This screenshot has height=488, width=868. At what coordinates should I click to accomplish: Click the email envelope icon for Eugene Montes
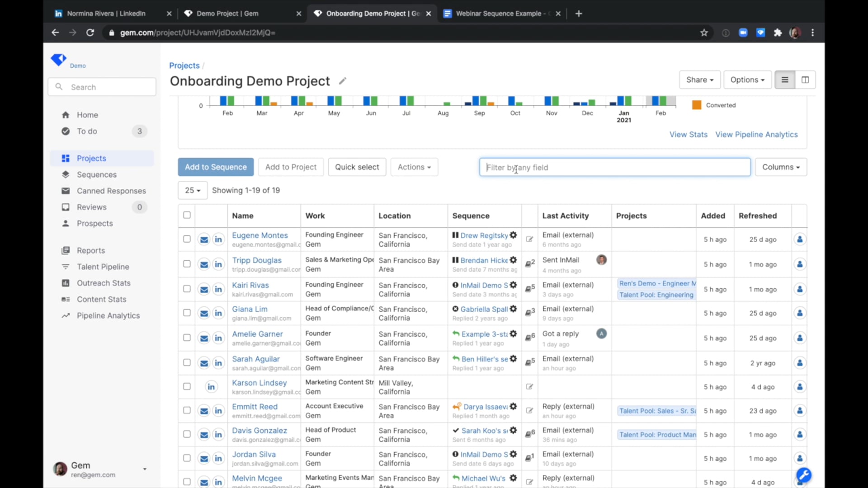click(204, 239)
